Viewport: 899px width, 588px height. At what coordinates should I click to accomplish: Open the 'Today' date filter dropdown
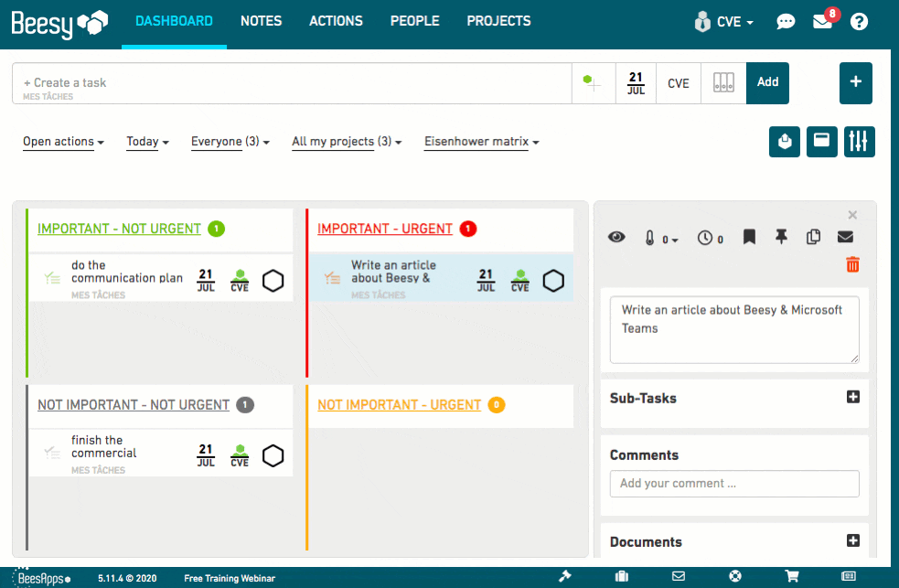point(147,142)
